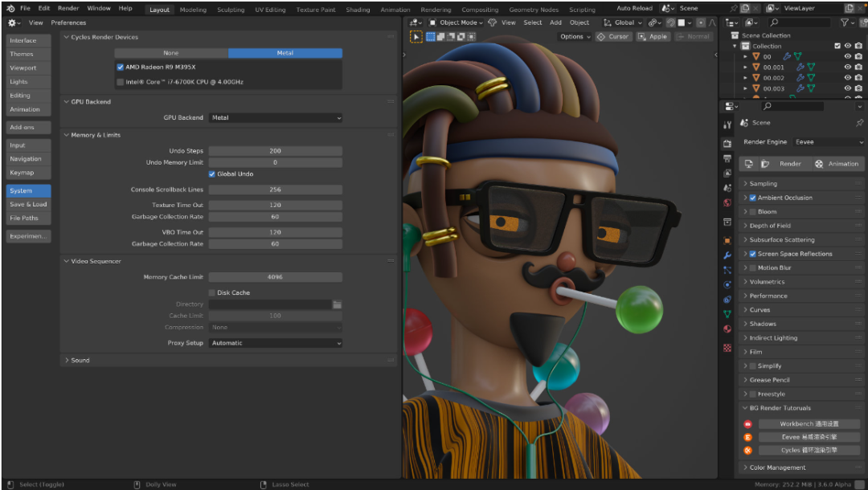Open the Modifiers wrench properties tab
Screen dimensions: 868x490
tap(727, 255)
